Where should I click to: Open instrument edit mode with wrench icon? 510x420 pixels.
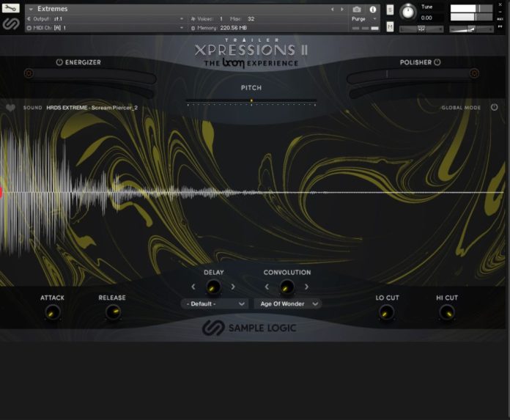pyautogui.click(x=10, y=8)
